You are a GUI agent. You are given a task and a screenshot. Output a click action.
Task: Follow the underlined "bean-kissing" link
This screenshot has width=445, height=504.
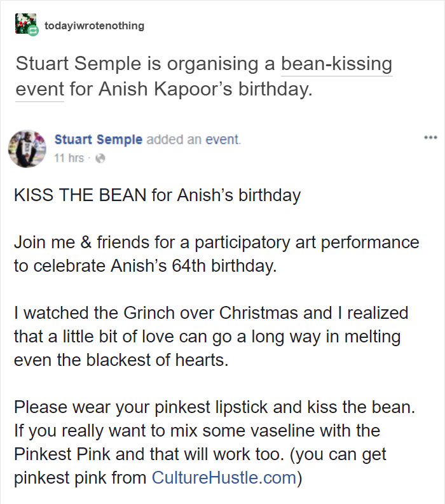pos(336,64)
